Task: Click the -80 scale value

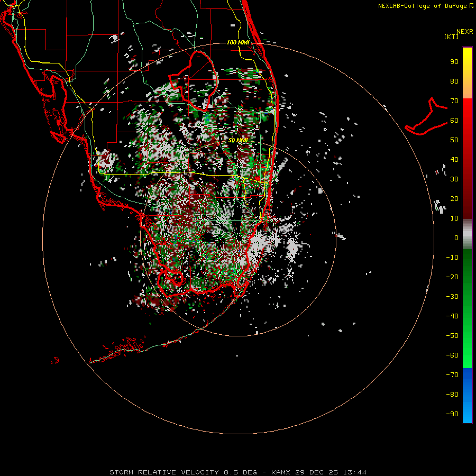Action: pos(452,395)
